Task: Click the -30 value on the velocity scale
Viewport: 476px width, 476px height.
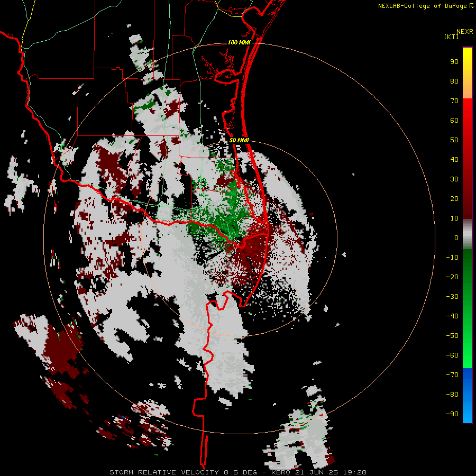Action: coord(452,297)
